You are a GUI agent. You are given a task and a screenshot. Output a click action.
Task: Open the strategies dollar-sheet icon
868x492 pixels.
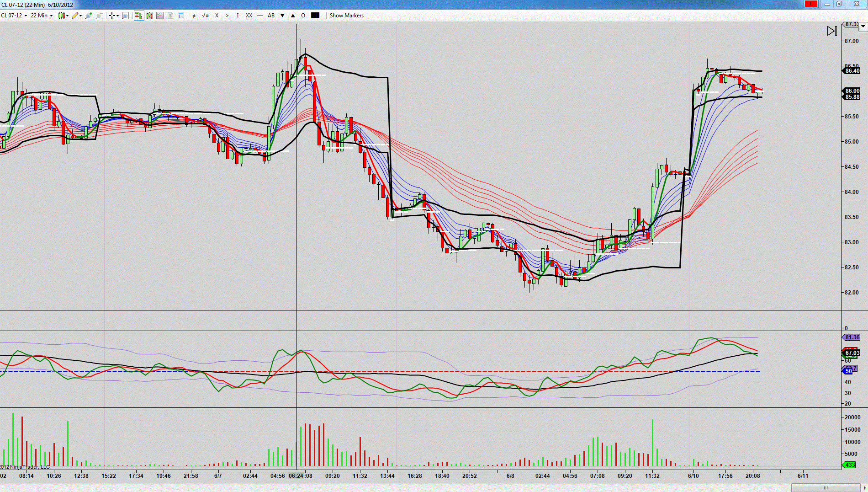(x=170, y=16)
